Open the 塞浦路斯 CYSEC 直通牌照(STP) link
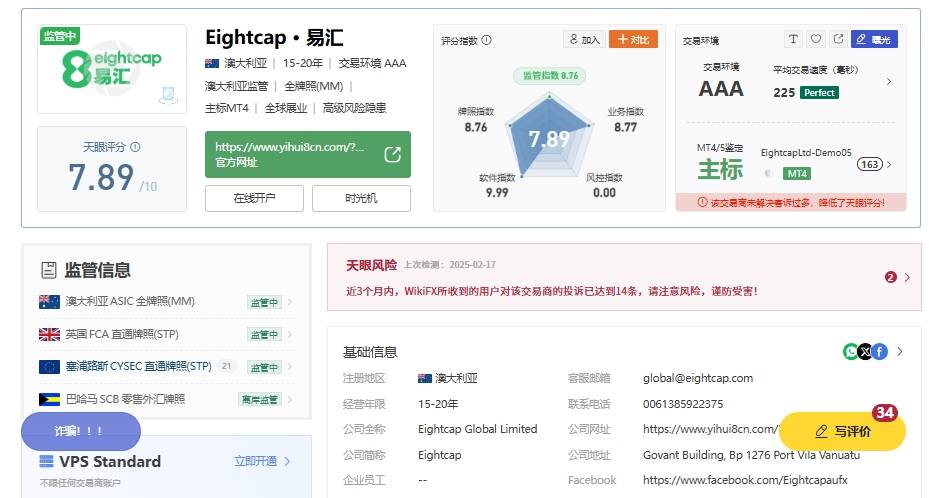 coord(138,366)
